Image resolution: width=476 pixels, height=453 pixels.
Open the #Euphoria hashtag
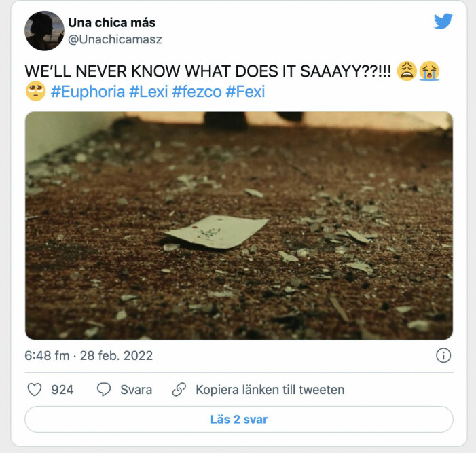88,92
